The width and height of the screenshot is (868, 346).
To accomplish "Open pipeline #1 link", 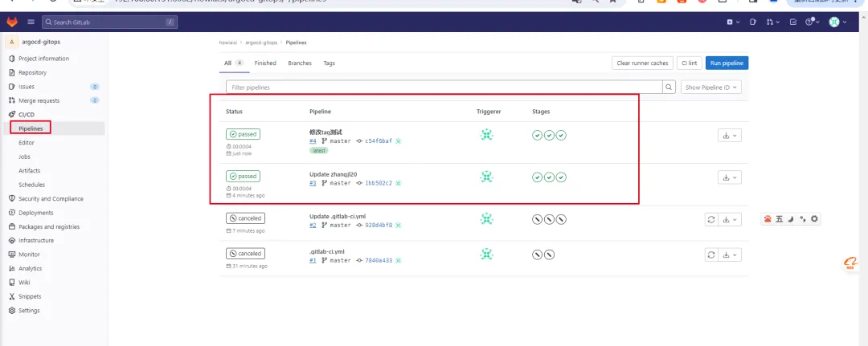I will (313, 260).
